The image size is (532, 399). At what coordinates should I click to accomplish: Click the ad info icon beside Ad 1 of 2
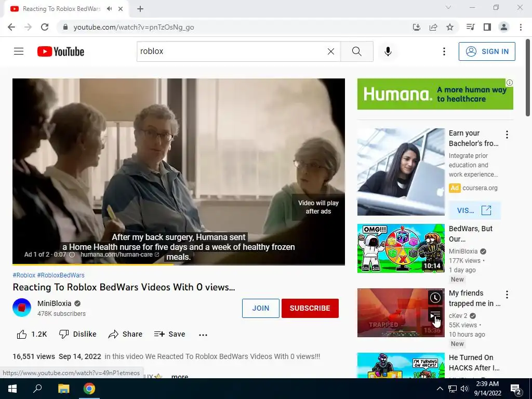tap(72, 255)
